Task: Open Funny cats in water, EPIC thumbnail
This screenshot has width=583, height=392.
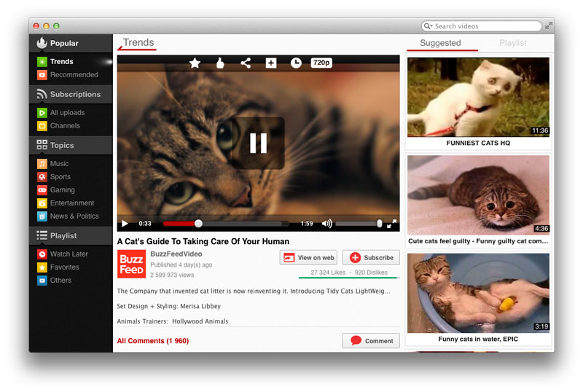Action: click(x=478, y=294)
